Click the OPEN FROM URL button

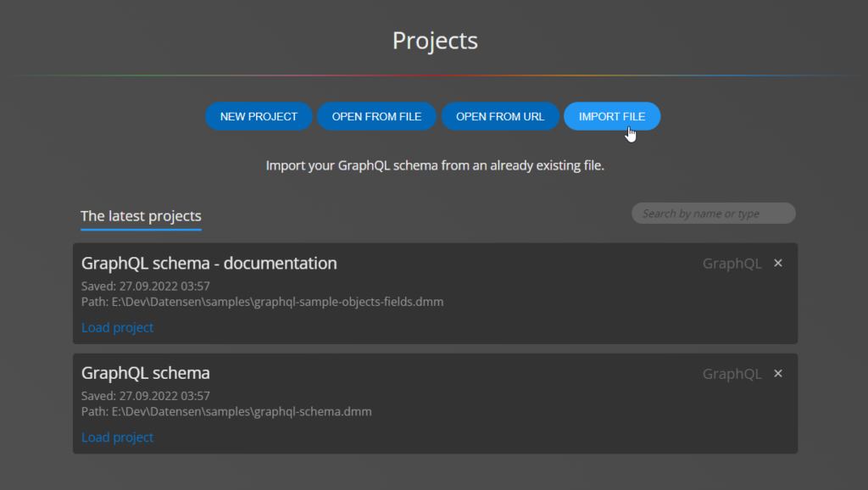coord(500,116)
